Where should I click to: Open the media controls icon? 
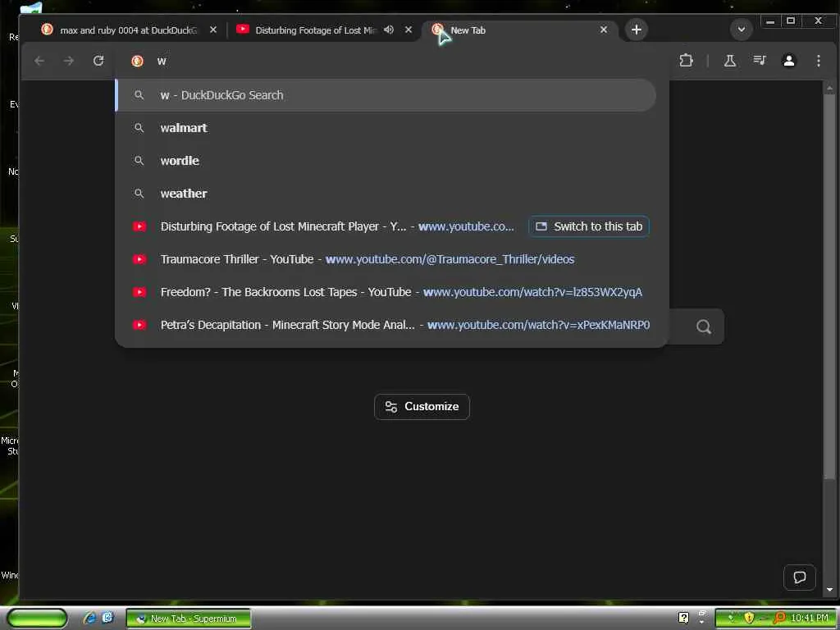tap(759, 61)
